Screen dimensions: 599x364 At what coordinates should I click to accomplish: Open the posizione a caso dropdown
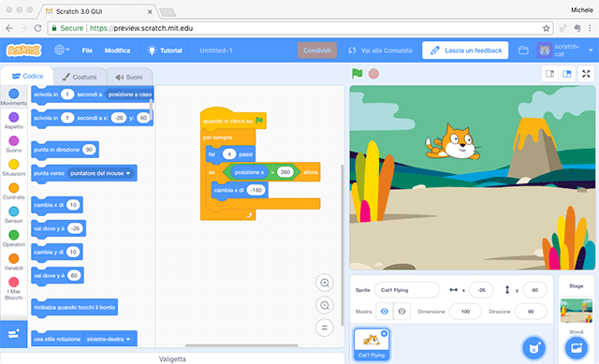pyautogui.click(x=129, y=95)
